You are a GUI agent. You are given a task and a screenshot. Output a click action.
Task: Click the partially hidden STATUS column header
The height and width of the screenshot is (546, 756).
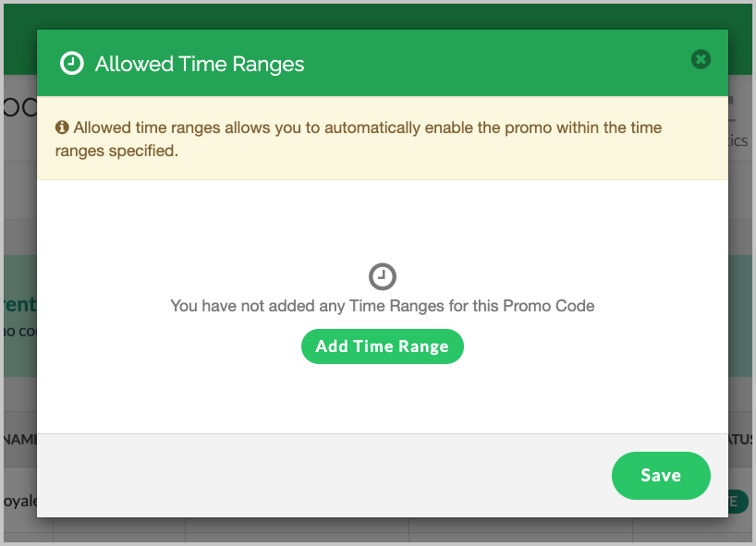click(x=739, y=437)
